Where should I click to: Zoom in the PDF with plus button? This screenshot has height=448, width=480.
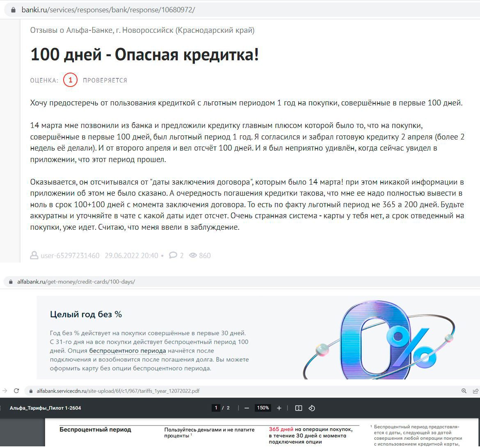(x=279, y=408)
